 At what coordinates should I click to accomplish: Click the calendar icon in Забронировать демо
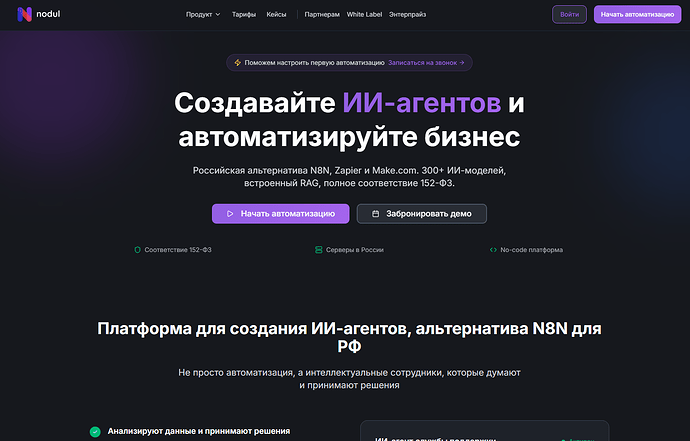(375, 214)
